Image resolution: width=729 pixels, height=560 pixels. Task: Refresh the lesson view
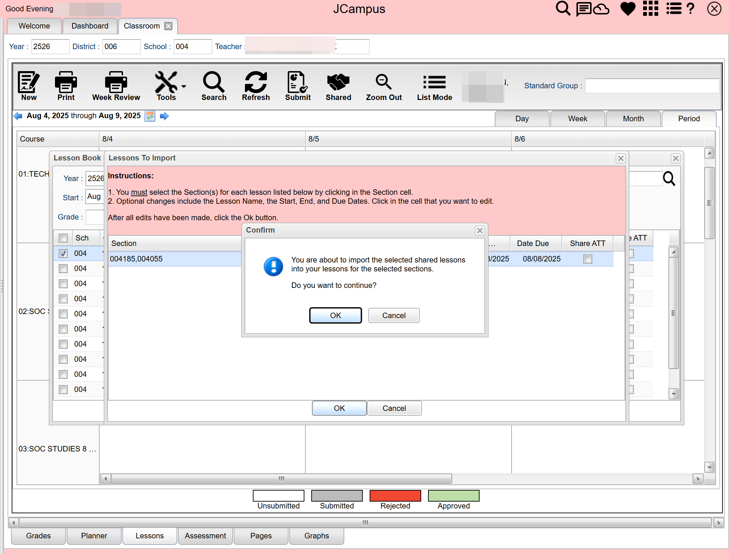coord(256,86)
